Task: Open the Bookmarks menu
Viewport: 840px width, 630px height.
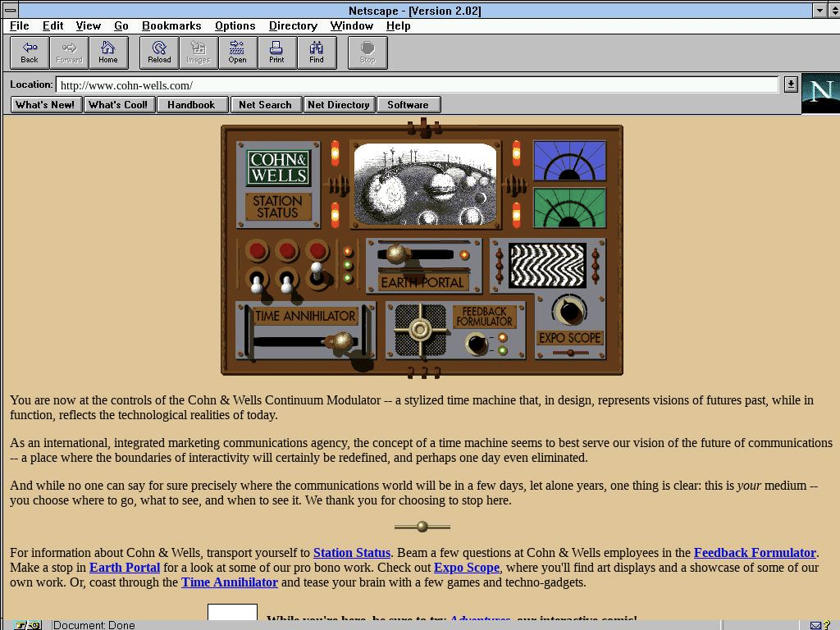Action: [x=171, y=25]
